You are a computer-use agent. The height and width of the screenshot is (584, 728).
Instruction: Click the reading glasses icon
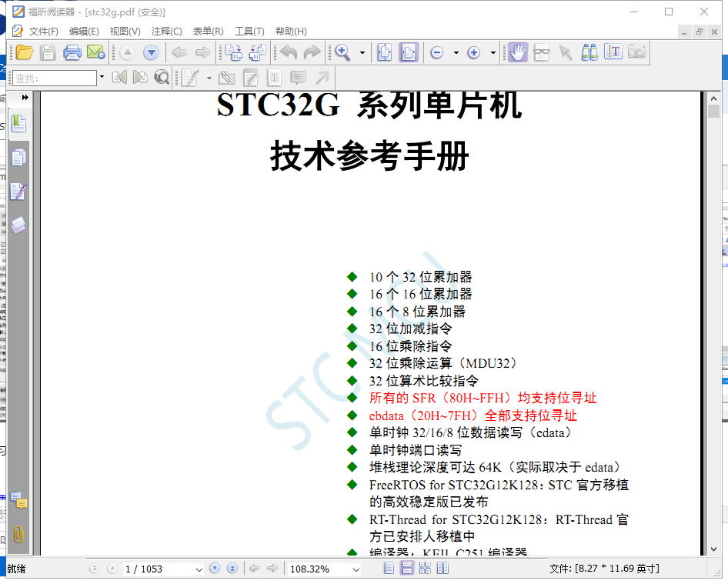click(x=541, y=52)
